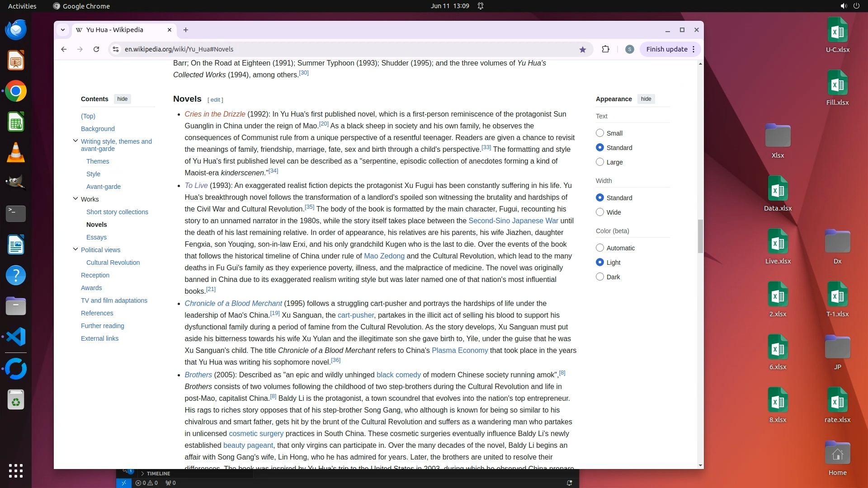Collapse the Works contents section
The height and width of the screenshot is (488, 868).
tap(75, 199)
